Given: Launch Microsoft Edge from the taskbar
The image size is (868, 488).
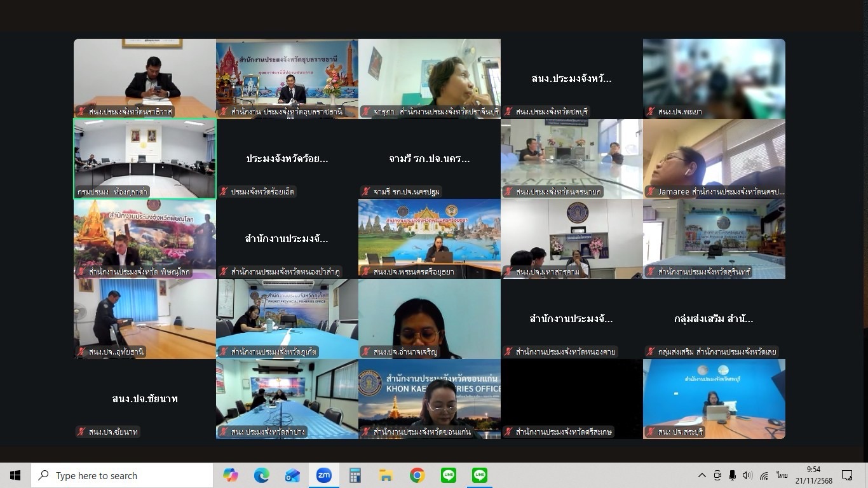Looking at the screenshot, I should [x=261, y=475].
